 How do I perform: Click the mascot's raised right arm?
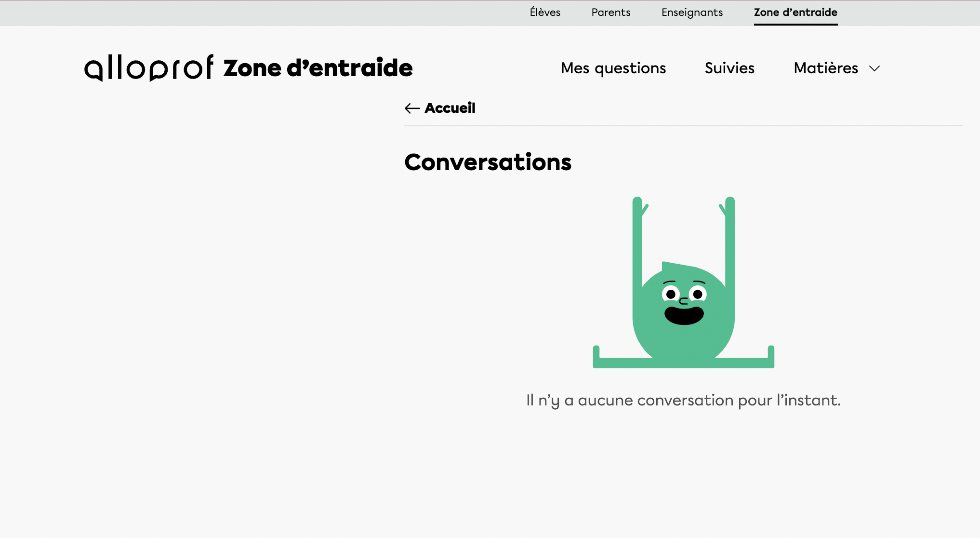(x=730, y=241)
